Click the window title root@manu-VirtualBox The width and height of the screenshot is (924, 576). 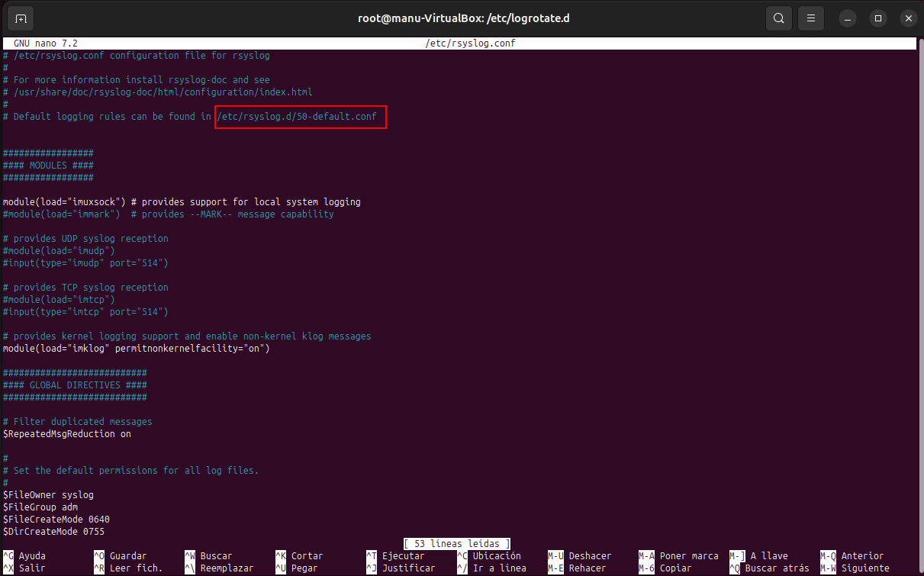462,18
